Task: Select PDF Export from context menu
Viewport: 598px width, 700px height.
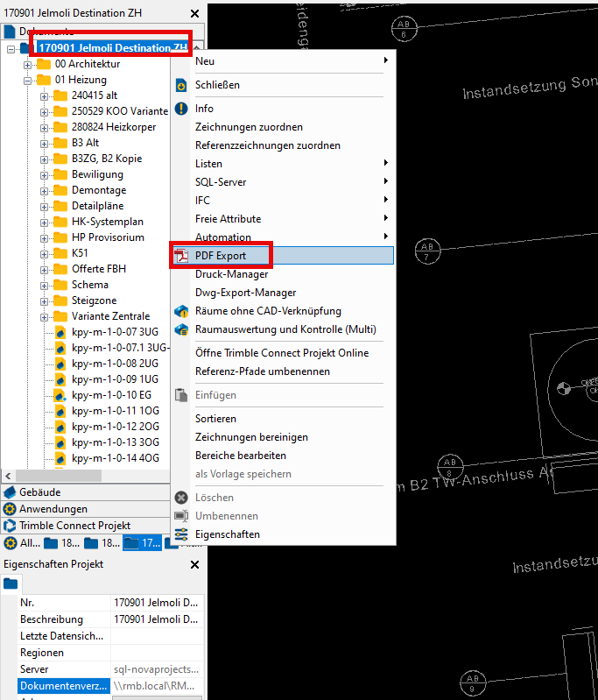Action: (283, 256)
